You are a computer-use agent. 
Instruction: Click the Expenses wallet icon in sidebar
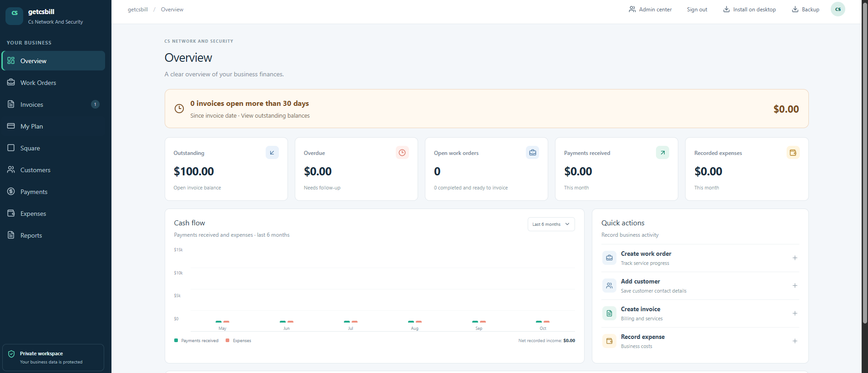(11, 213)
